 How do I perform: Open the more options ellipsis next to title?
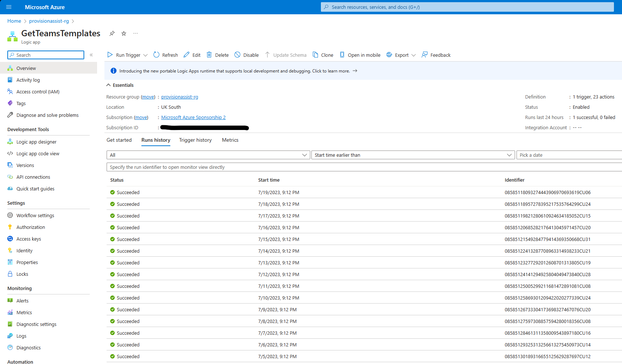pos(136,33)
